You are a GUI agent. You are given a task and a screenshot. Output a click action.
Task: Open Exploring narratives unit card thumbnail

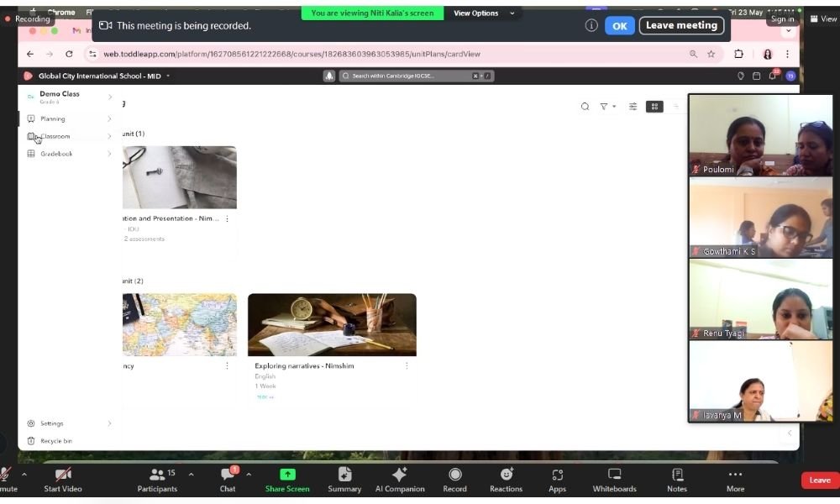(x=332, y=324)
